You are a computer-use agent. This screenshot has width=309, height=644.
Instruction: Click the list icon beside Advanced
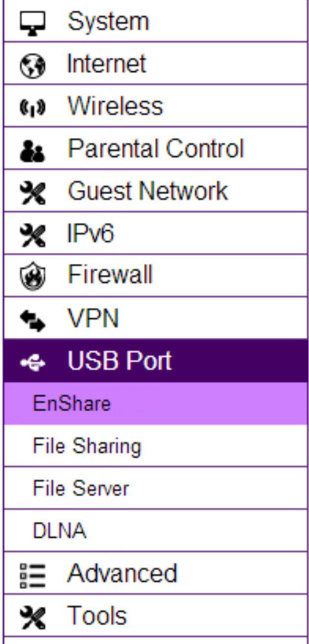tap(33, 576)
